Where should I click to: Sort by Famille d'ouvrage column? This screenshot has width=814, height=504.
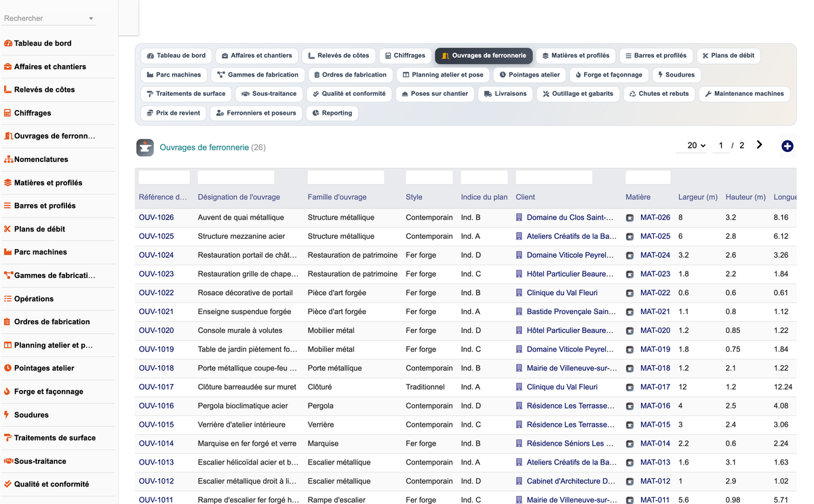click(337, 197)
